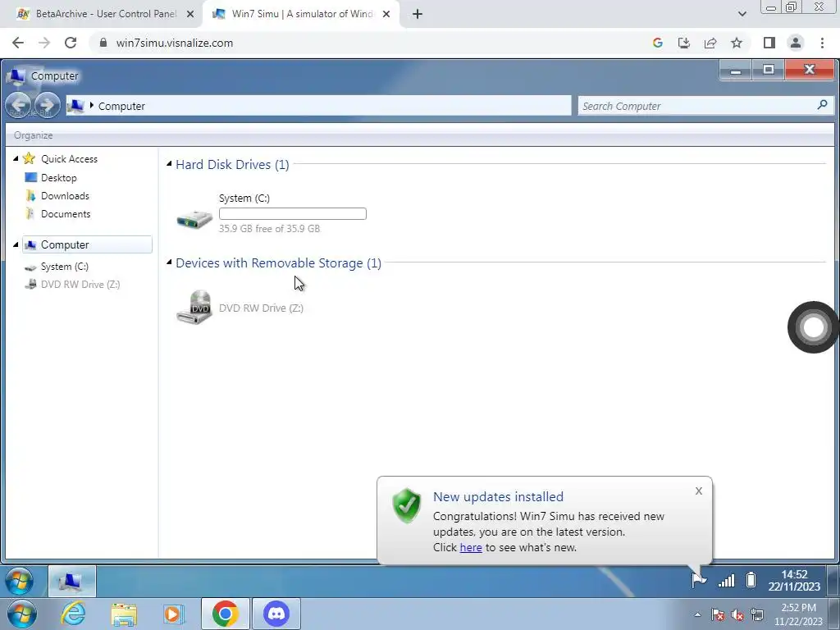Toggle the Chrome side panel icon
This screenshot has height=630, width=840.
(x=769, y=43)
